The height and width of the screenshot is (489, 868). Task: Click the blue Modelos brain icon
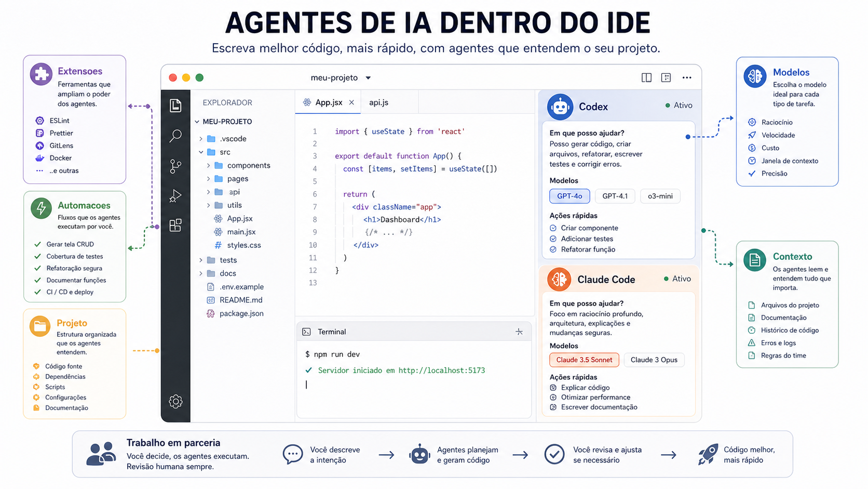[x=755, y=76]
